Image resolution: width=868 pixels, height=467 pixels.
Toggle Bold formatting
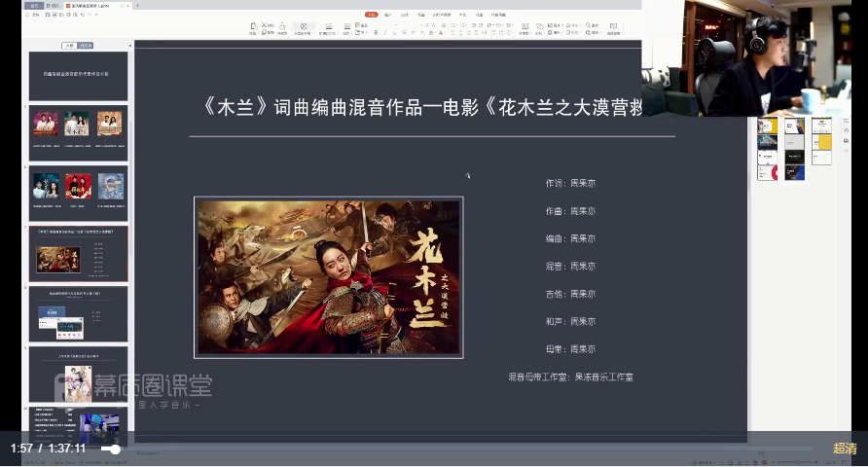376,32
